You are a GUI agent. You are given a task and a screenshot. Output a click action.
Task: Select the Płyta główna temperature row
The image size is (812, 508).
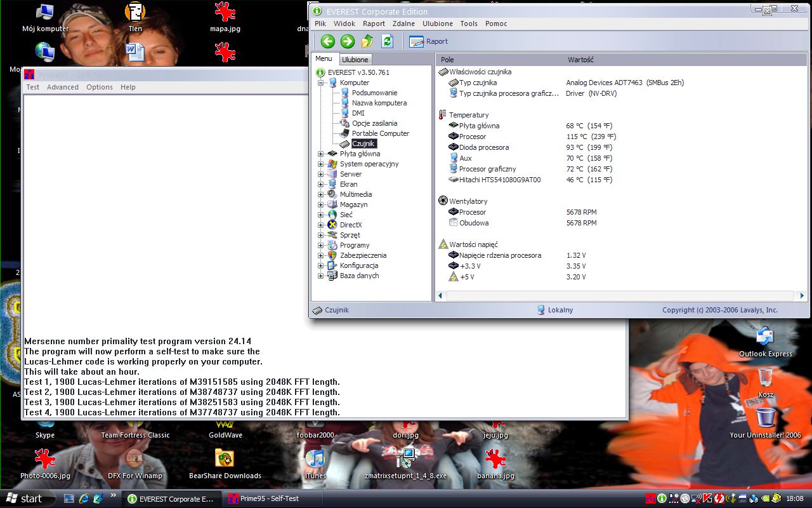622,126
